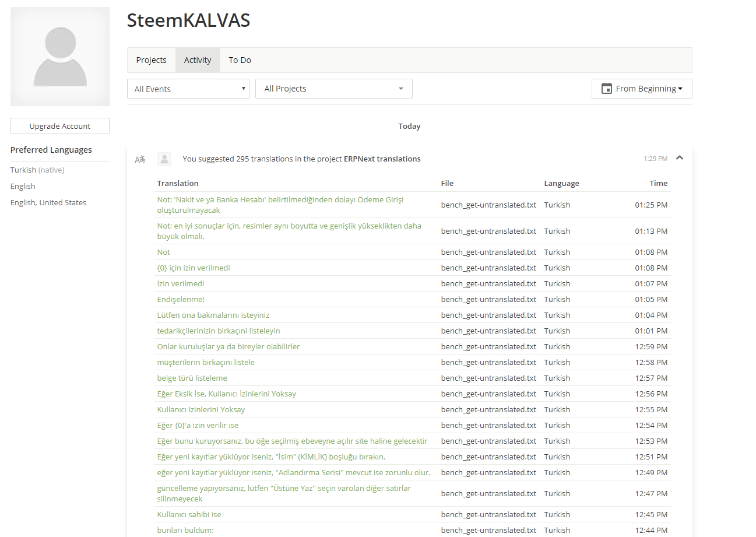Open the All Projects filter dropdown

334,89
